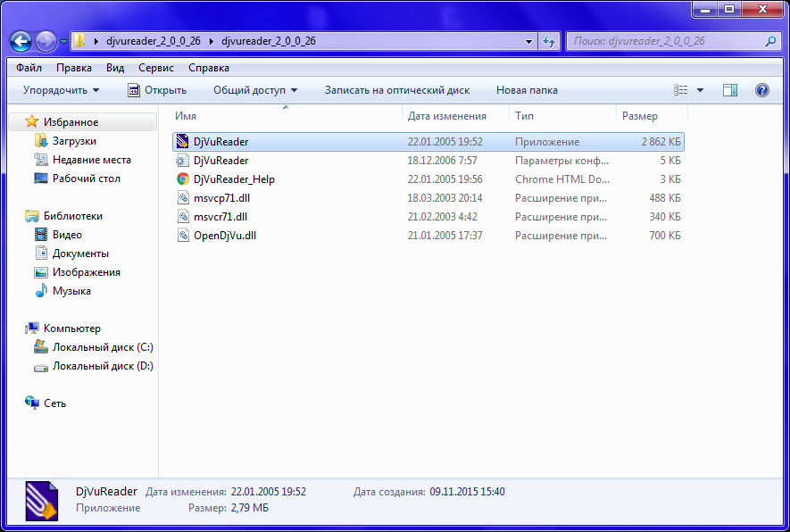This screenshot has width=790, height=532.
Task: Expand the Упорядочить dropdown
Action: (x=61, y=90)
